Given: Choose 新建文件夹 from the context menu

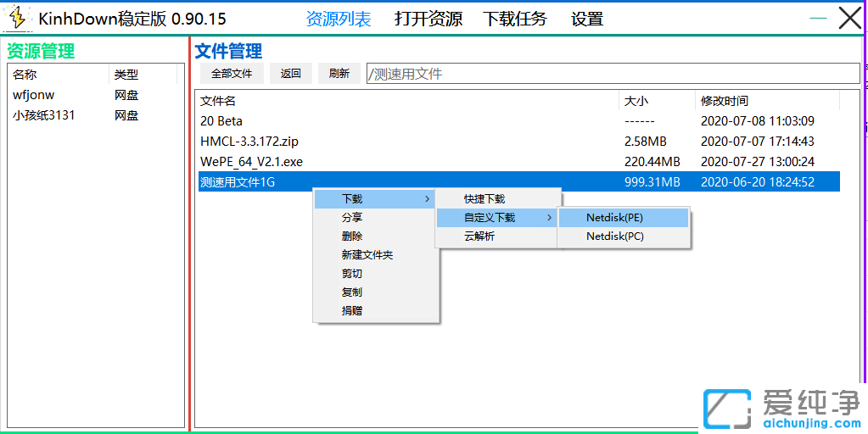Looking at the screenshot, I should point(375,255).
